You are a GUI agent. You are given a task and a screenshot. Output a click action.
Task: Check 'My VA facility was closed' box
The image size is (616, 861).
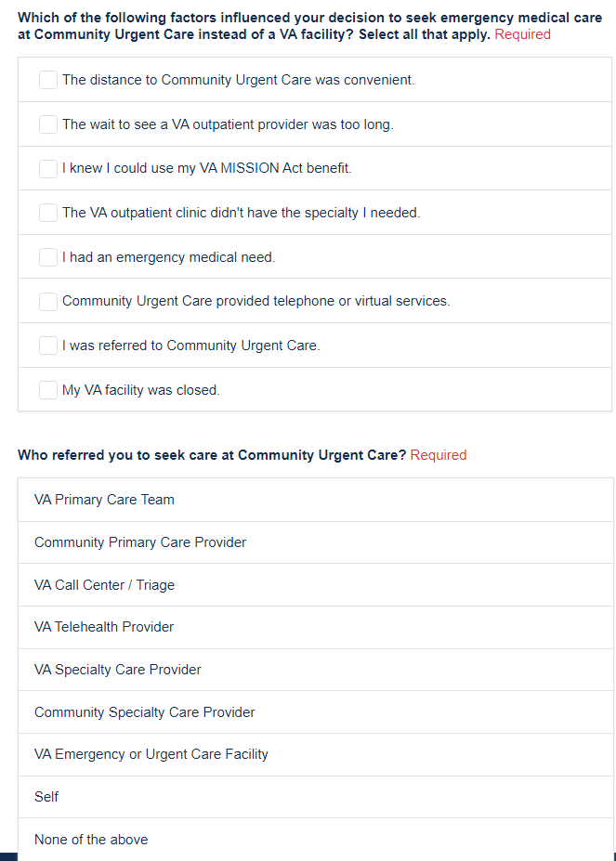point(48,390)
